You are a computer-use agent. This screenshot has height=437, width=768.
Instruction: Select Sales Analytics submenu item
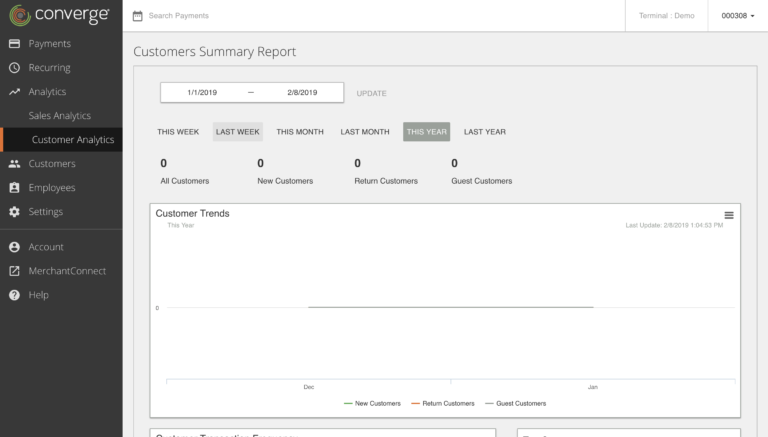pos(61,116)
